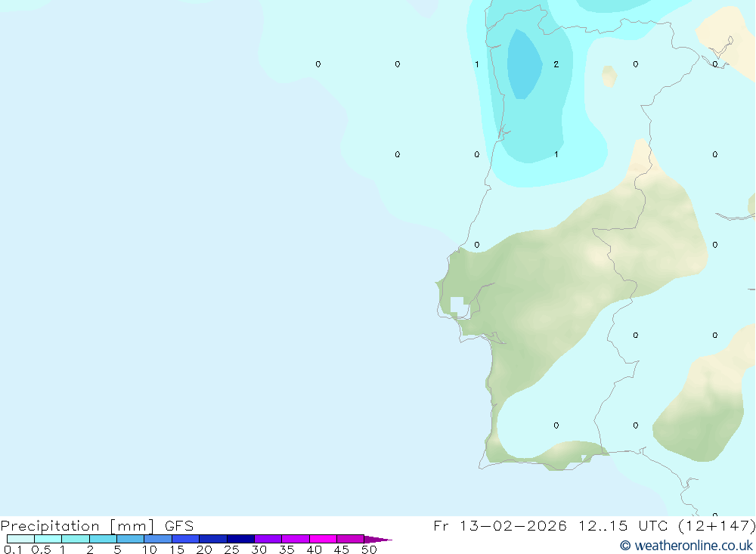The height and width of the screenshot is (554, 756).
Task: Click the legend label '50'
Action: pyautogui.click(x=370, y=549)
